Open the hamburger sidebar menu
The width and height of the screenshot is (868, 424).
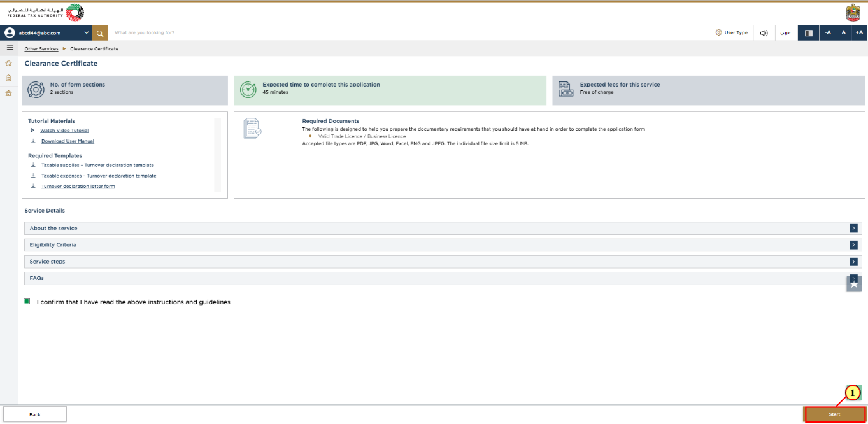[10, 48]
